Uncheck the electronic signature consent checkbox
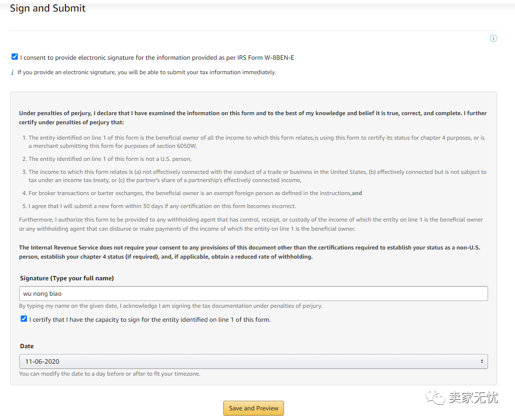 (14, 57)
